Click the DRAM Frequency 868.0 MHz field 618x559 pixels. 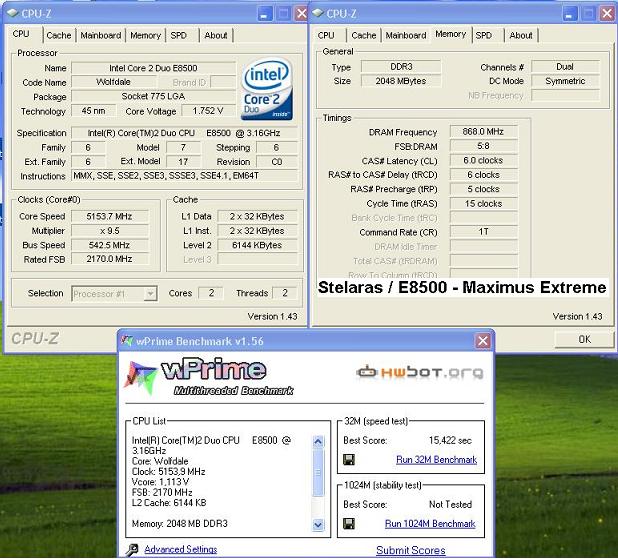pos(483,132)
